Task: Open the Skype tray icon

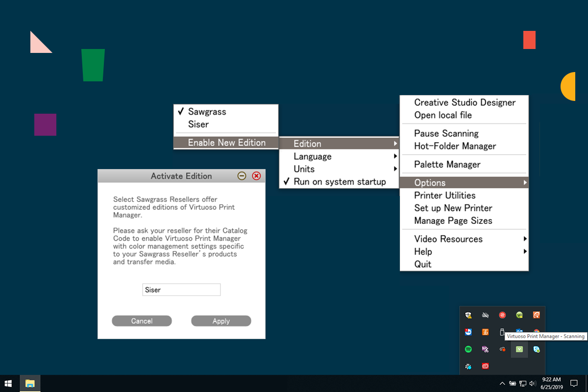Action: point(537,349)
